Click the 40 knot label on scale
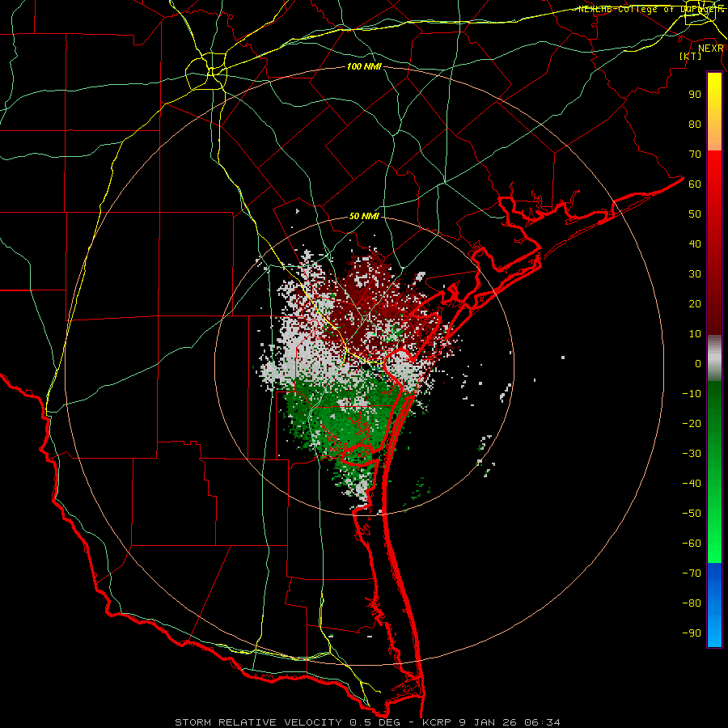This screenshot has height=728, width=728. click(695, 244)
